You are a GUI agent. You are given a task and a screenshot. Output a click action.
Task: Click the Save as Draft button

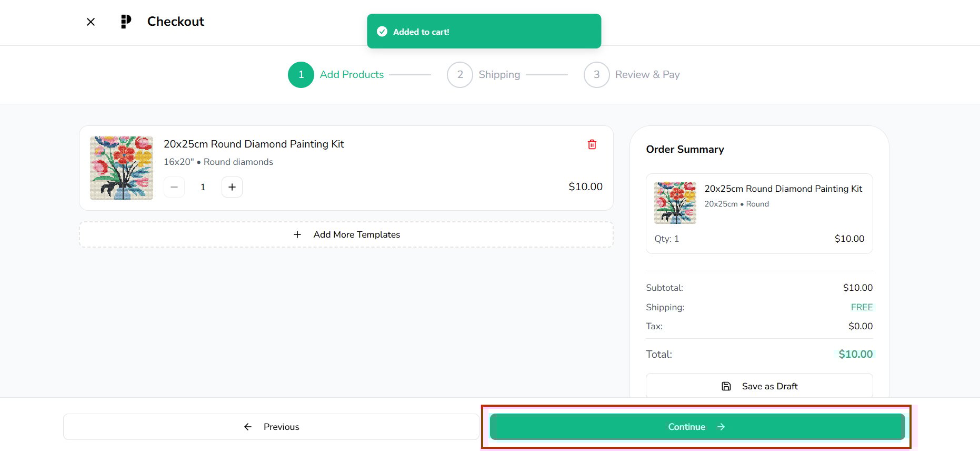pos(759,386)
